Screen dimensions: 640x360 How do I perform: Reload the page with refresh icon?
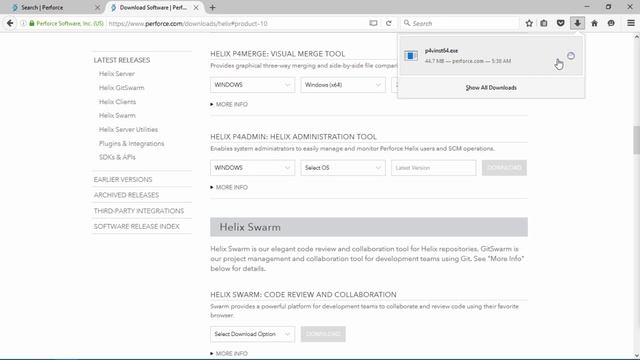(x=389, y=23)
